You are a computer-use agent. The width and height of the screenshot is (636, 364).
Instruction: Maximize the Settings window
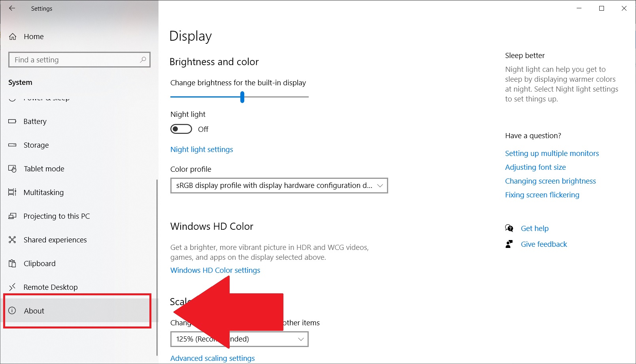[602, 8]
